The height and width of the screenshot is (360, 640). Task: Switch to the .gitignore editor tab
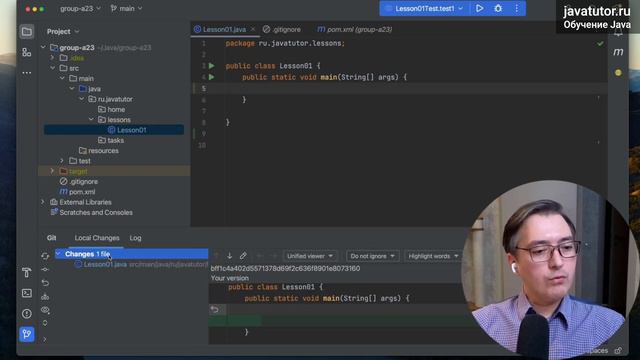(x=282, y=29)
